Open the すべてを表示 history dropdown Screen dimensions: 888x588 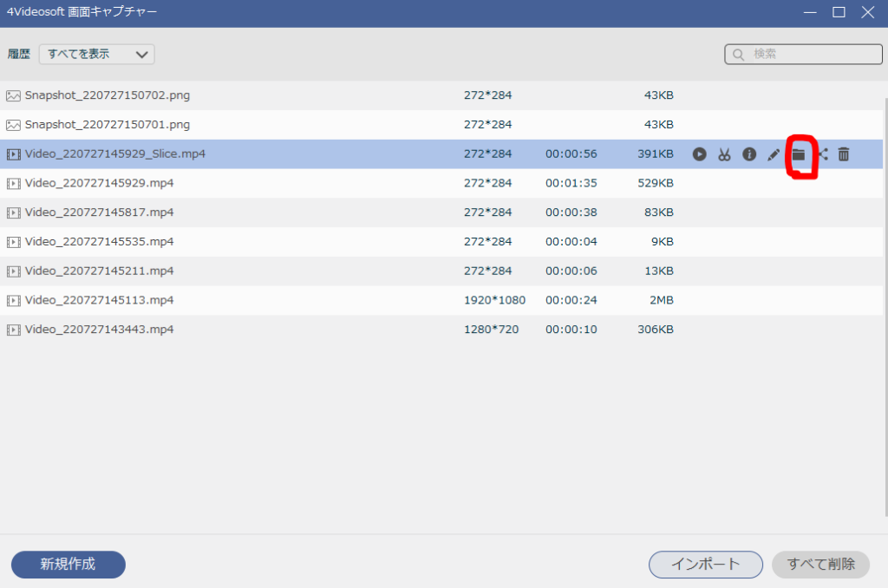click(x=96, y=54)
